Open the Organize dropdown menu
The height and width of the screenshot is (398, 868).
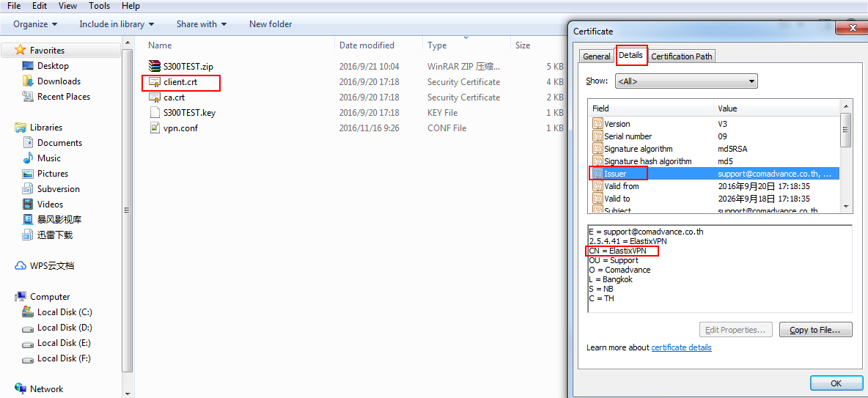[x=35, y=23]
